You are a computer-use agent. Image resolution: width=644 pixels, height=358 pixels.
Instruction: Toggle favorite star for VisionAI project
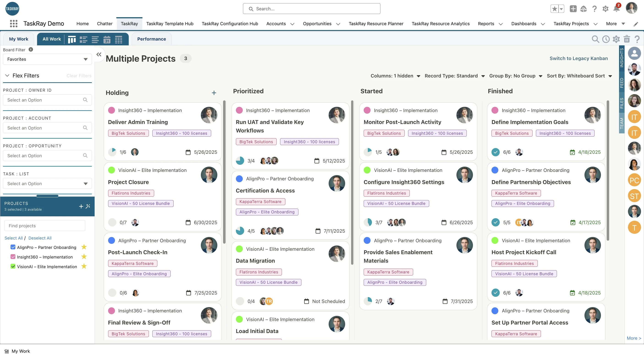pyautogui.click(x=84, y=266)
